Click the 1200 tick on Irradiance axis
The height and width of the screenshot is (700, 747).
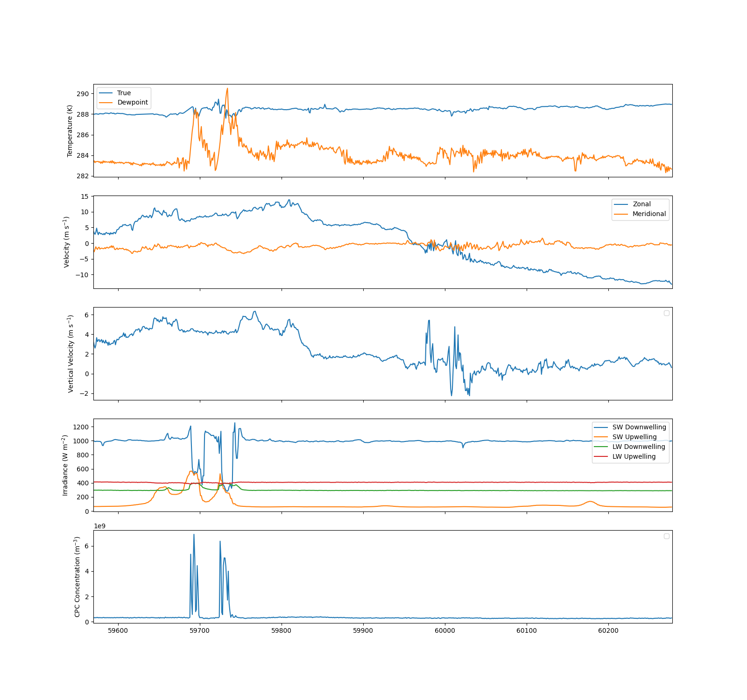tap(81, 427)
